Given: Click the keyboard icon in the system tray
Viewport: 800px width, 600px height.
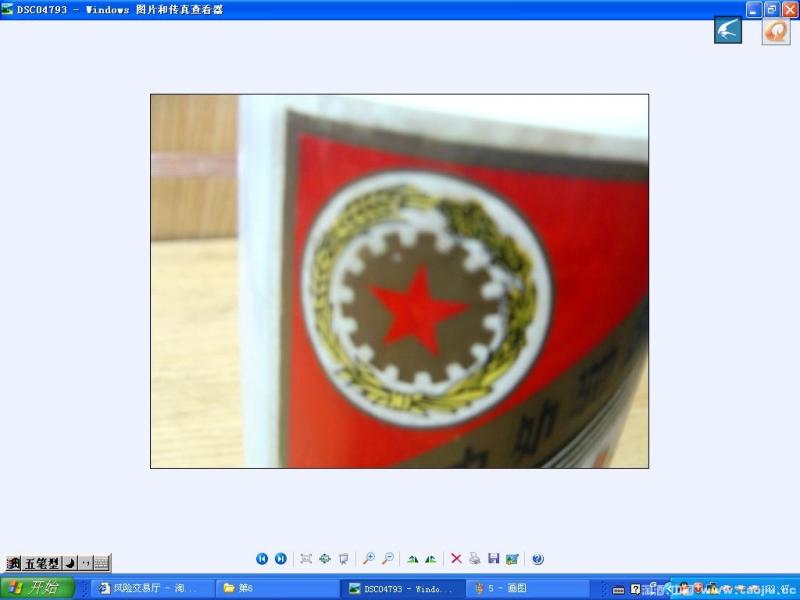Looking at the screenshot, I should pyautogui.click(x=618, y=590).
